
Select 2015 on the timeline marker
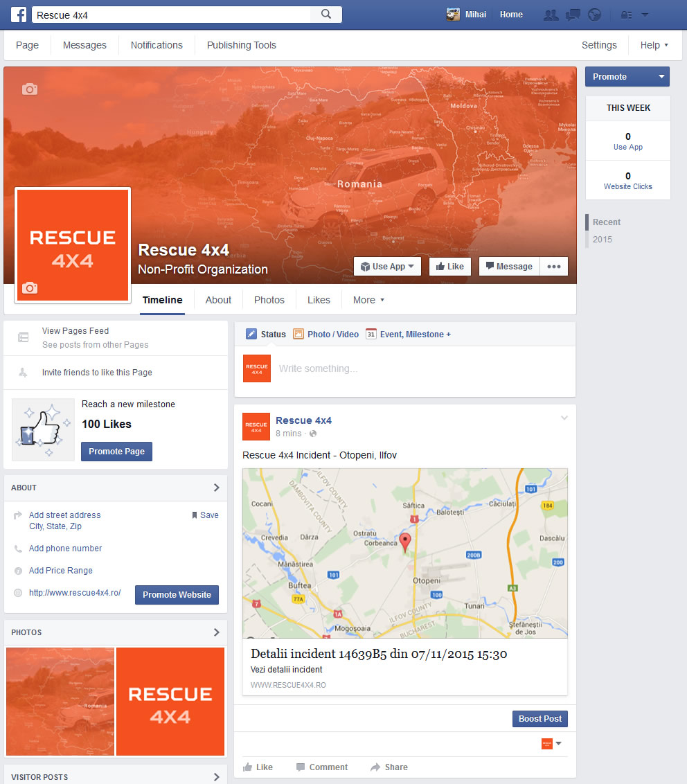603,240
